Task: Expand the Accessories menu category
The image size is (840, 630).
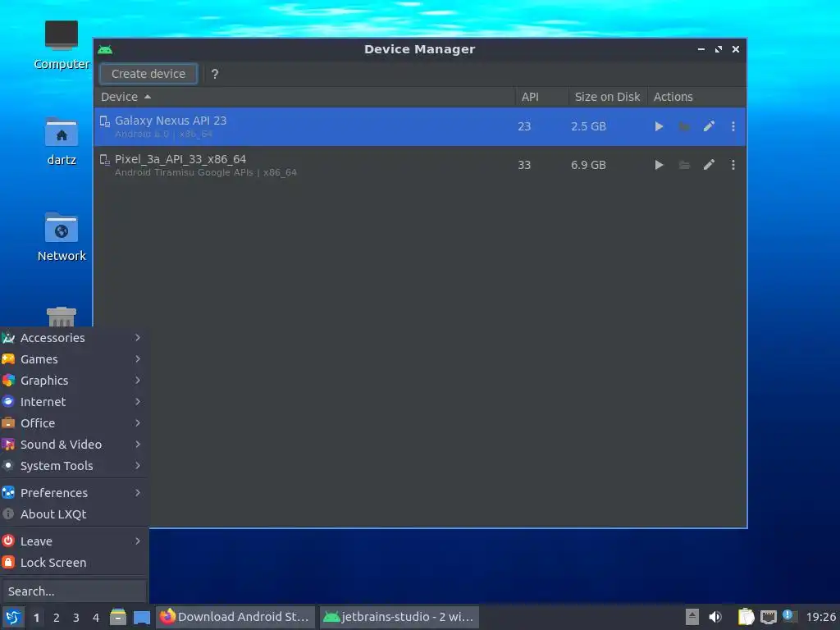Action: (x=75, y=338)
